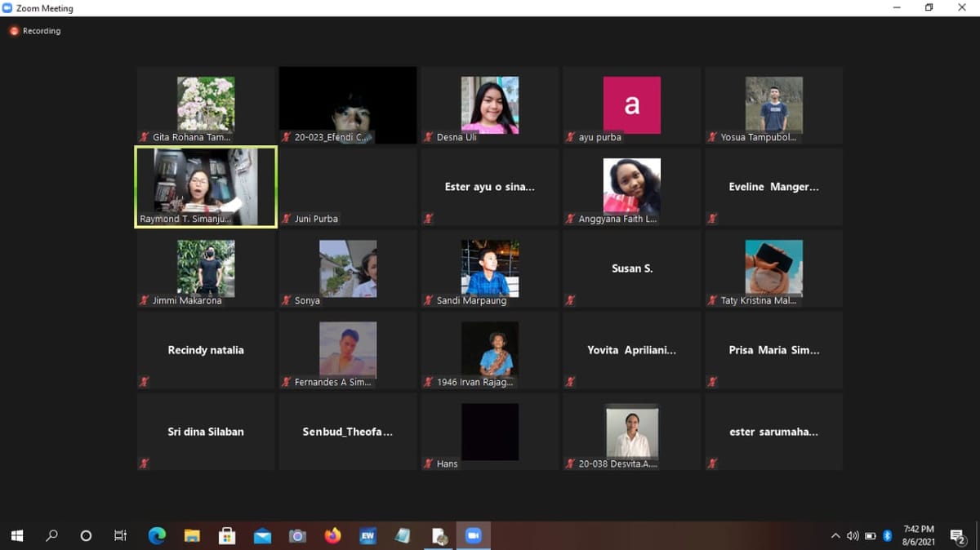
Task: Click the Bluetooth icon in the system tray
Action: (888, 536)
